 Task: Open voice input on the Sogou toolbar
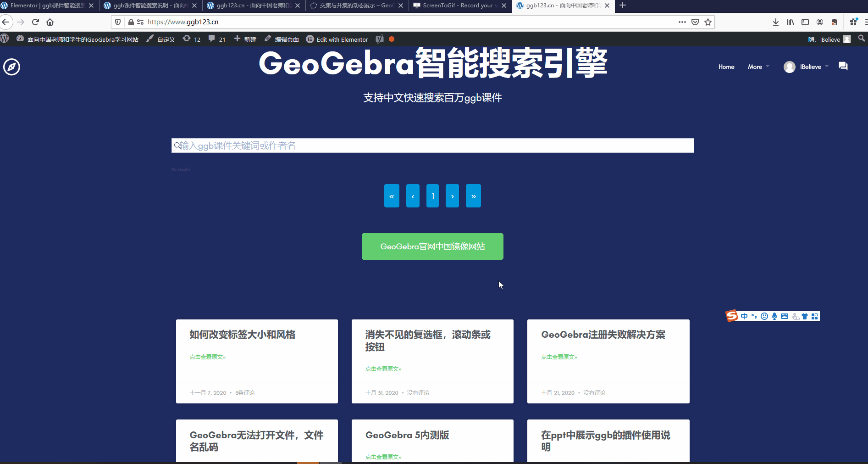[774, 316]
